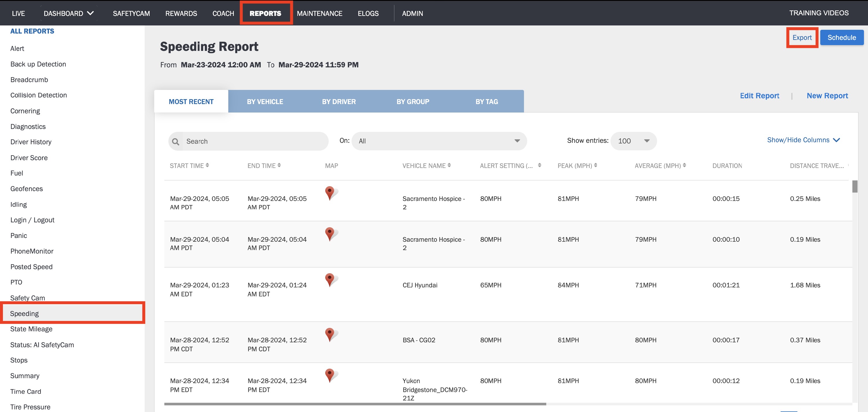Image resolution: width=868 pixels, height=412 pixels.
Task: Sort by Start Time column arrows
Action: pos(207,165)
